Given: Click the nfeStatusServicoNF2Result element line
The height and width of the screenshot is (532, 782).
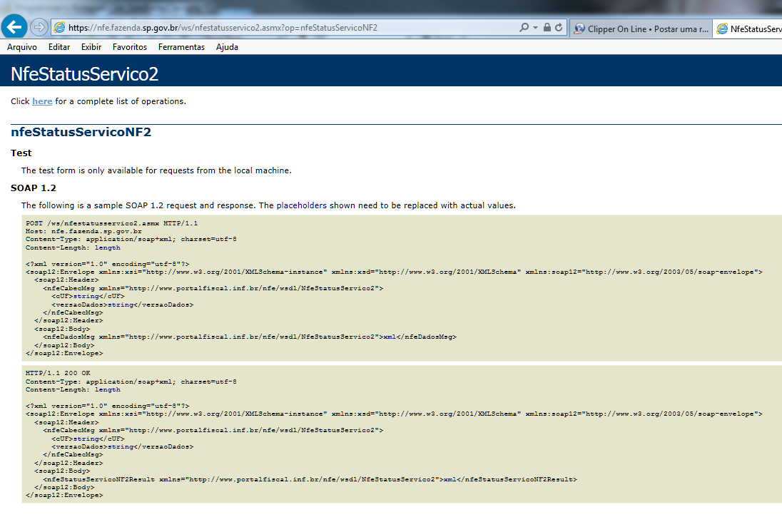Looking at the screenshot, I should click(x=310, y=480).
